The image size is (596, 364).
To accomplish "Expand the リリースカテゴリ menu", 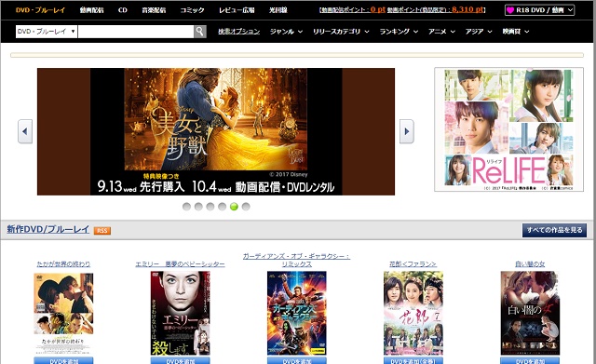I will click(341, 32).
